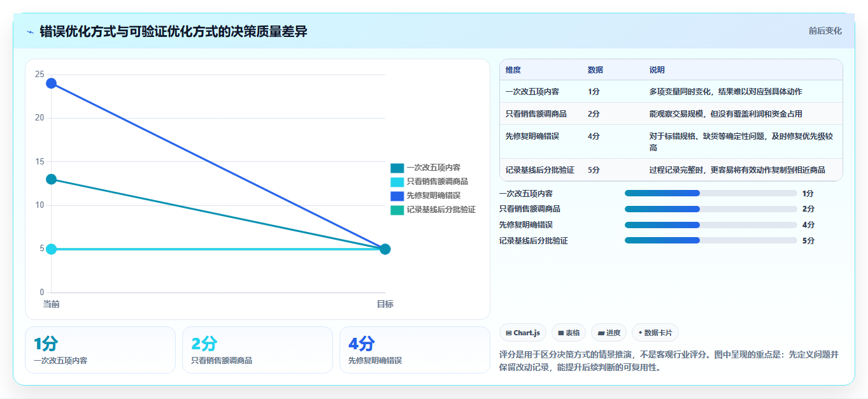Viewport: 868px width, 399px height.
Task: Select table cell 先修复明确错误 in 维度 column
Action: pyautogui.click(x=532, y=136)
